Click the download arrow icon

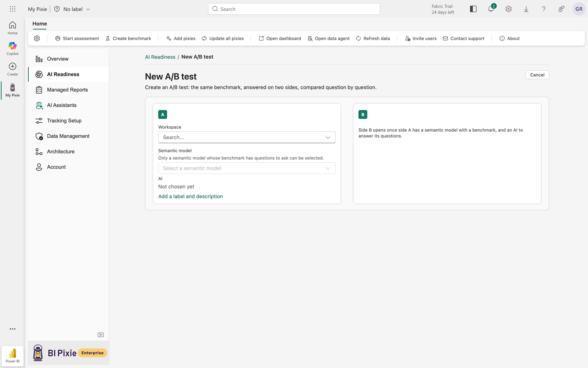[x=526, y=9]
